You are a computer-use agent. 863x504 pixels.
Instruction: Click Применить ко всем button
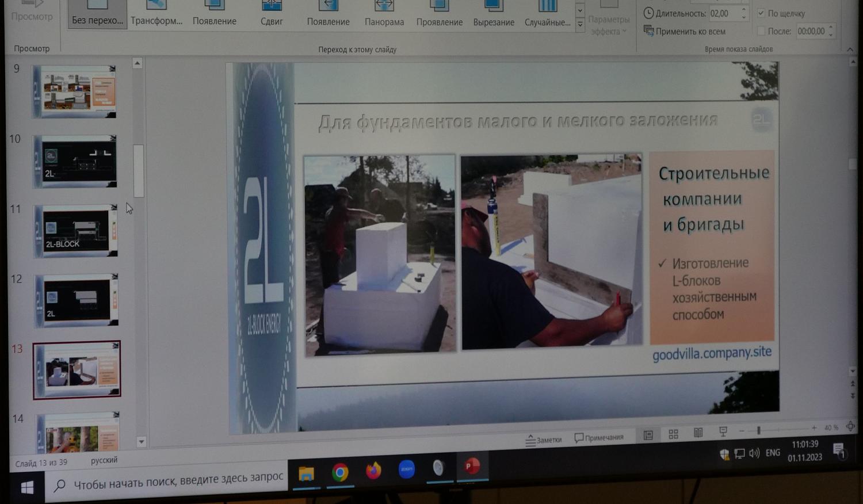[685, 31]
